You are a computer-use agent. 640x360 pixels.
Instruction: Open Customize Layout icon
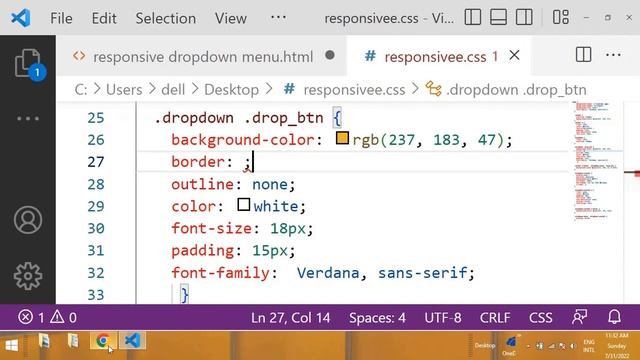pyautogui.click(x=561, y=18)
